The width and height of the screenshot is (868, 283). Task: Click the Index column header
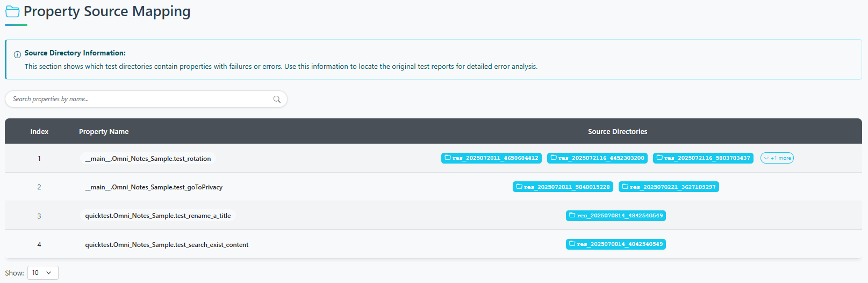(x=39, y=132)
